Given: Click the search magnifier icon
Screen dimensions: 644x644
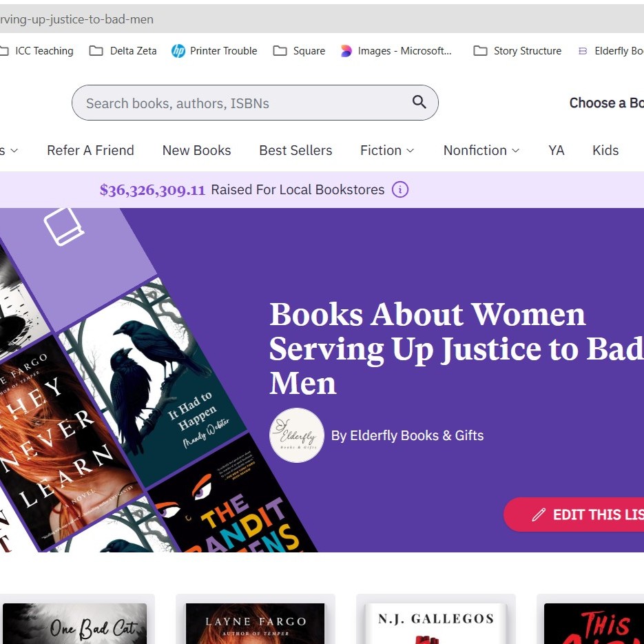Looking at the screenshot, I should (x=419, y=101).
